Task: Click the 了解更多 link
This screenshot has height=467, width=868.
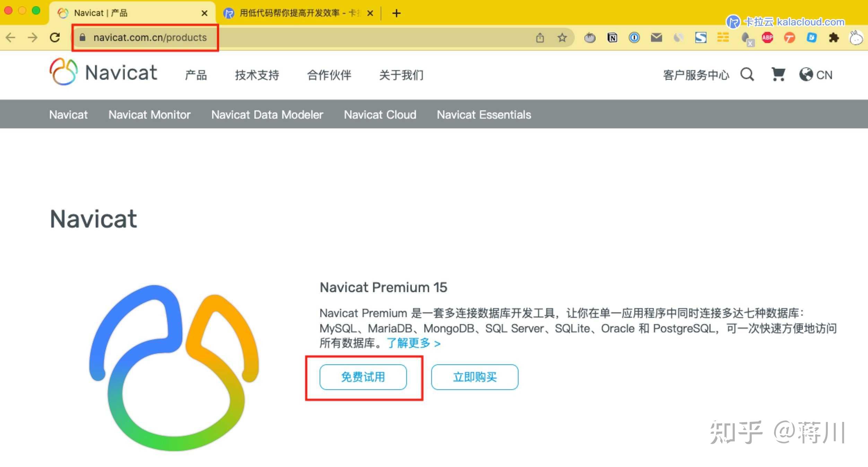Action: 410,343
